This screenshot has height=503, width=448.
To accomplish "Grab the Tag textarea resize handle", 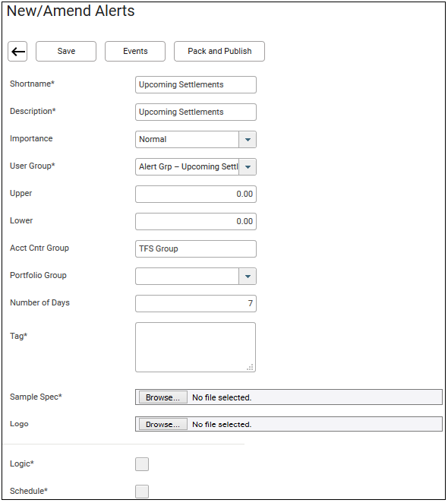I will [251, 367].
